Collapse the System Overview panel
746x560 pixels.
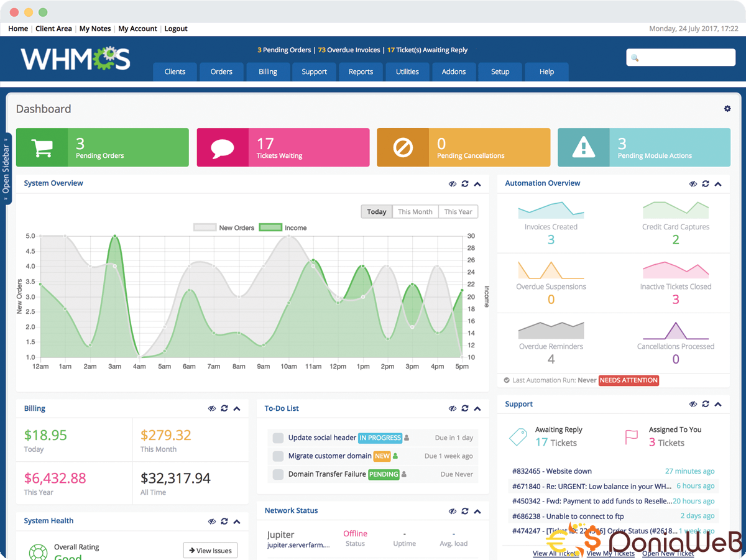[x=477, y=184]
